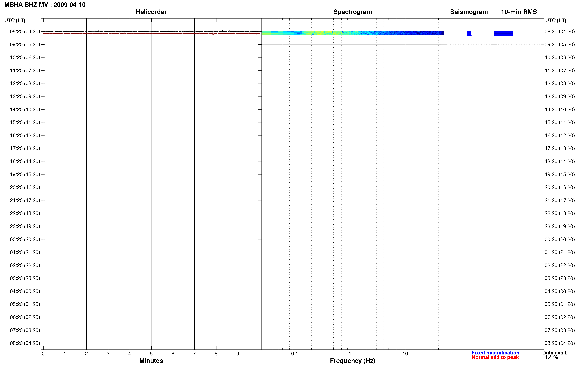Click the left '00:20 (20:20)' time label
Screen dimensions: 588x368
[25, 239]
